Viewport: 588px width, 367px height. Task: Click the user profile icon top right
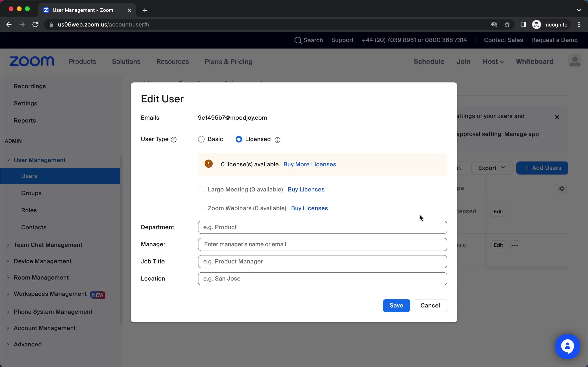tap(575, 61)
